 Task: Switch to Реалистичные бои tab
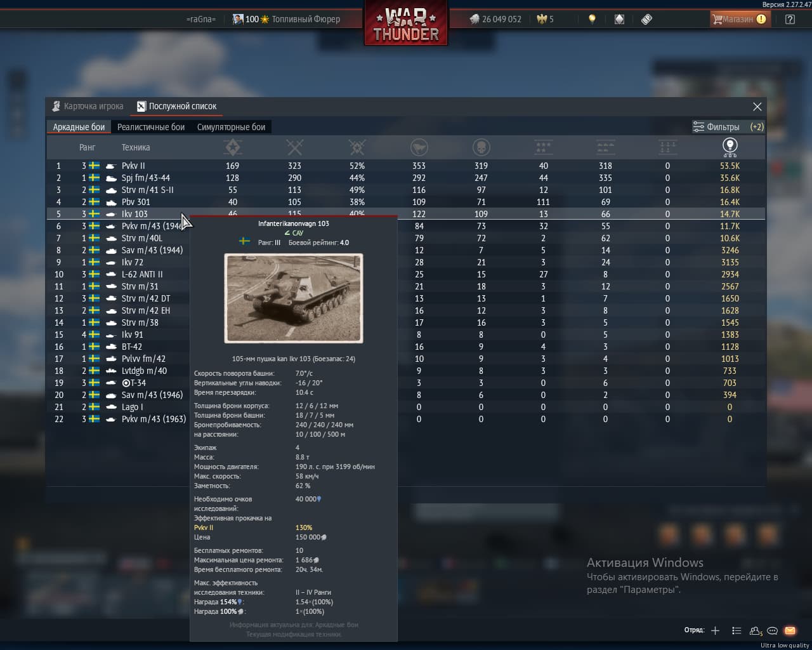coord(151,127)
